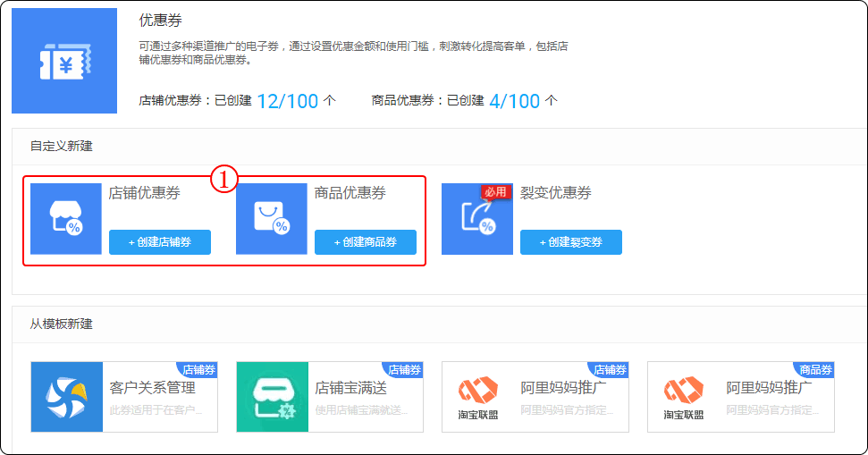Open the 阿里妈妈推广 店铺券 template title
Viewport: 868px width, 455px height.
point(563,387)
